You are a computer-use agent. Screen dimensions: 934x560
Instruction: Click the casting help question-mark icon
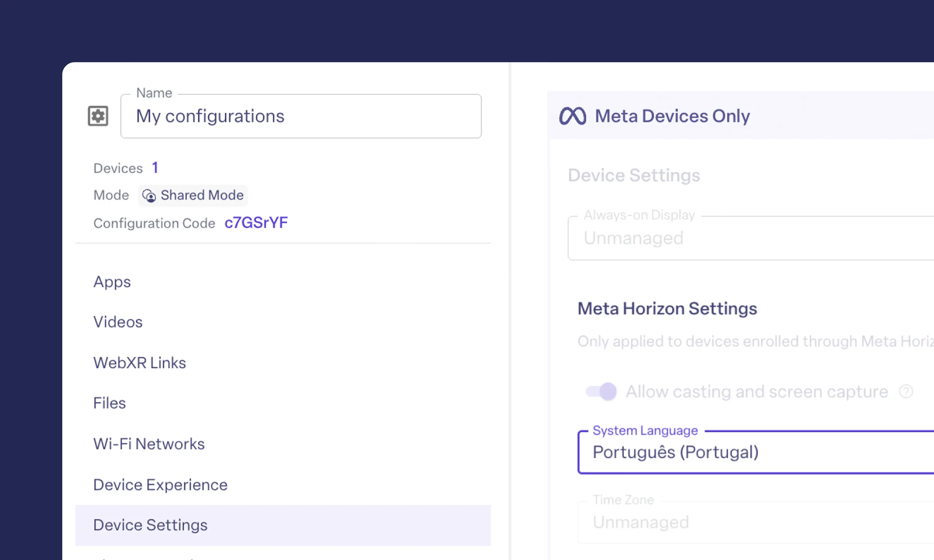906,392
